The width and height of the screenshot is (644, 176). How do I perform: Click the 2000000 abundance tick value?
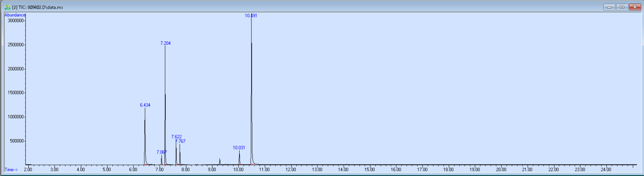tap(16, 69)
